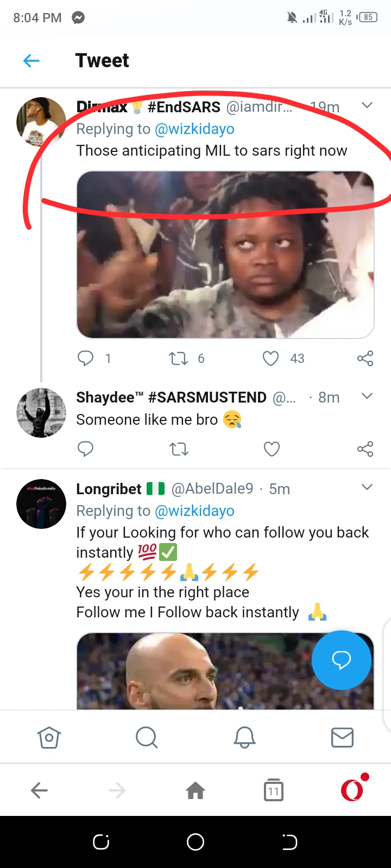The height and width of the screenshot is (868, 391).
Task: Open the angry-face GIF in Dirmax's tweet
Action: pos(225,255)
